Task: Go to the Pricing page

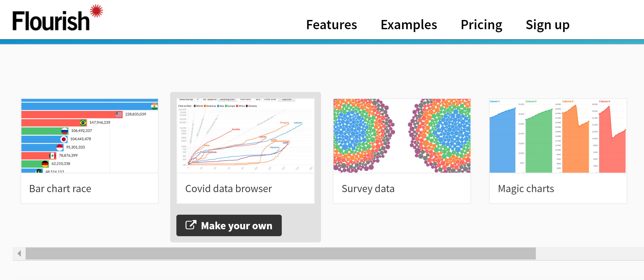Action: click(481, 25)
